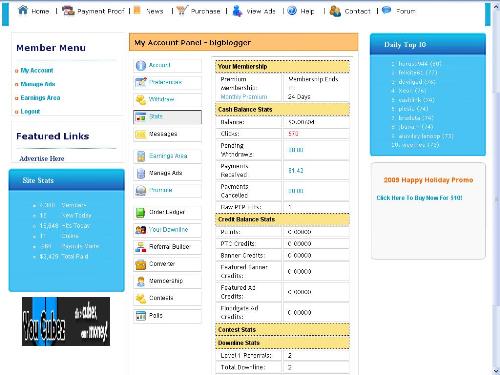This screenshot has height=375, width=500.
Task: Click Logout in Member Menu
Action: (30, 111)
